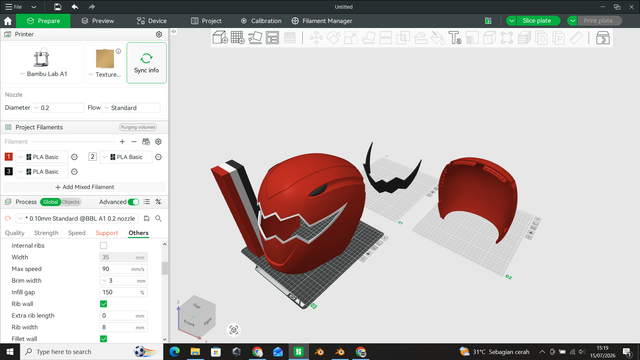The height and width of the screenshot is (360, 640).
Task: Open the Slice plate arrow dropdown
Action: pyautogui.click(x=511, y=21)
